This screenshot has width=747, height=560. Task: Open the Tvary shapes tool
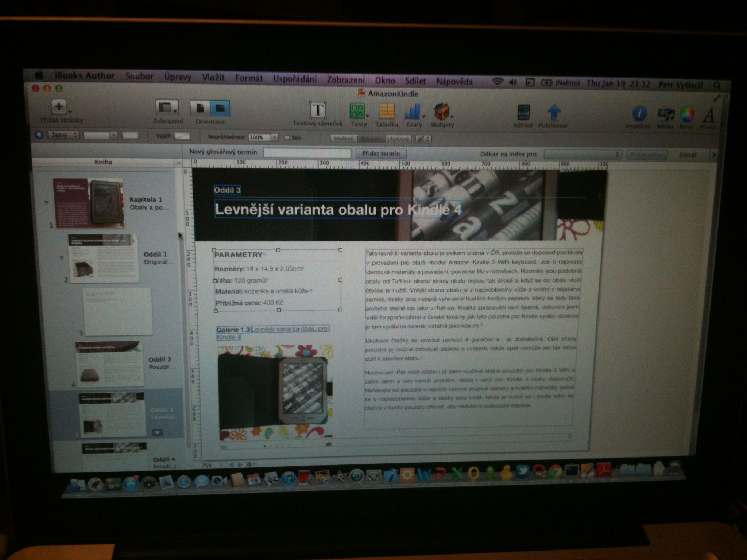(x=358, y=112)
